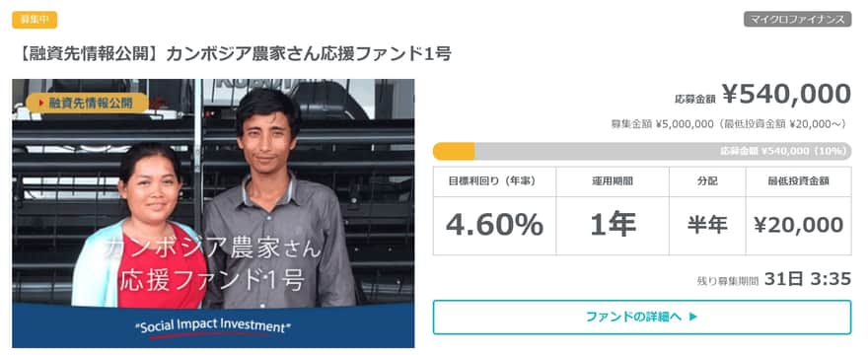The width and height of the screenshot is (868, 355).
Task: Select the 目標利回り 4.60% cell
Action: point(494,211)
